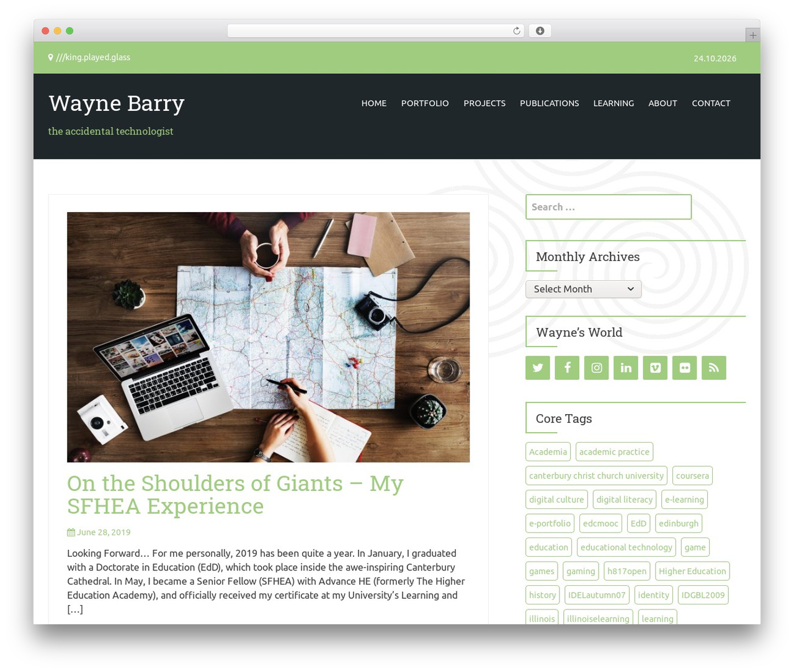Select the Academia tag
This screenshot has height=672, width=794.
548,452
